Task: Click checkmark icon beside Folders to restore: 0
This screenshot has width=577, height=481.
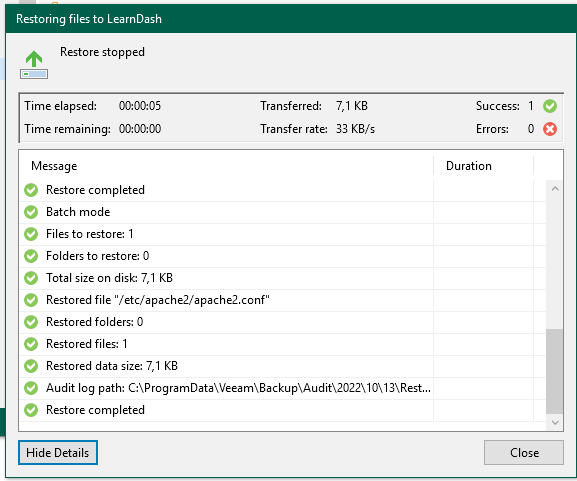Action: coord(31,256)
